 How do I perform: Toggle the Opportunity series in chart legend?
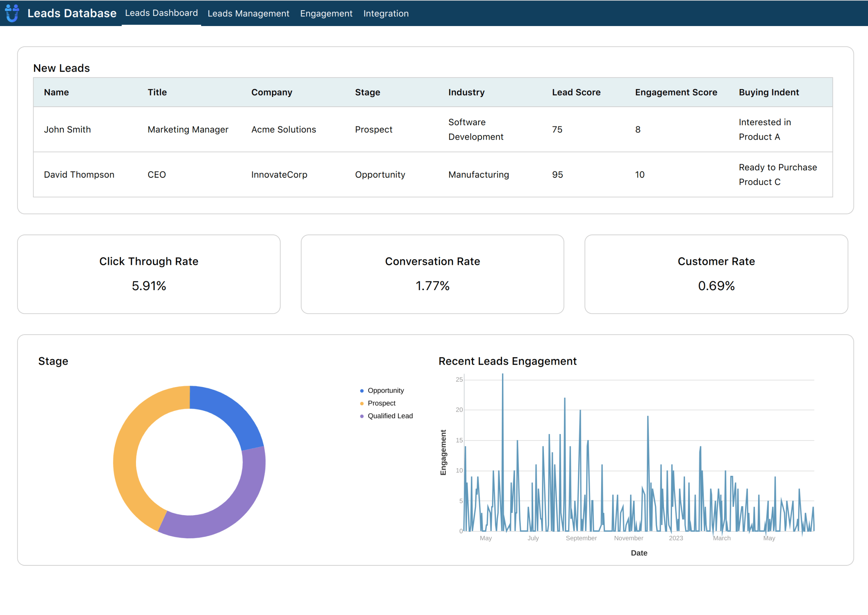click(x=386, y=390)
